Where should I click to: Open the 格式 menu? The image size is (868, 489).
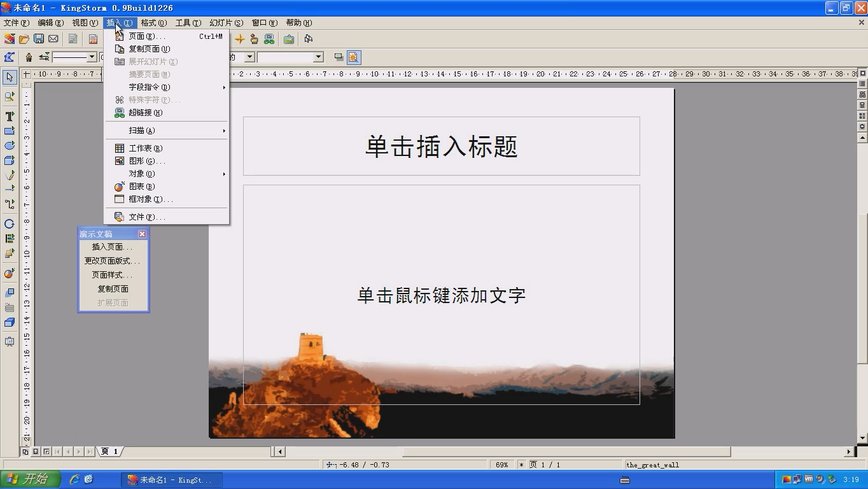(x=153, y=22)
